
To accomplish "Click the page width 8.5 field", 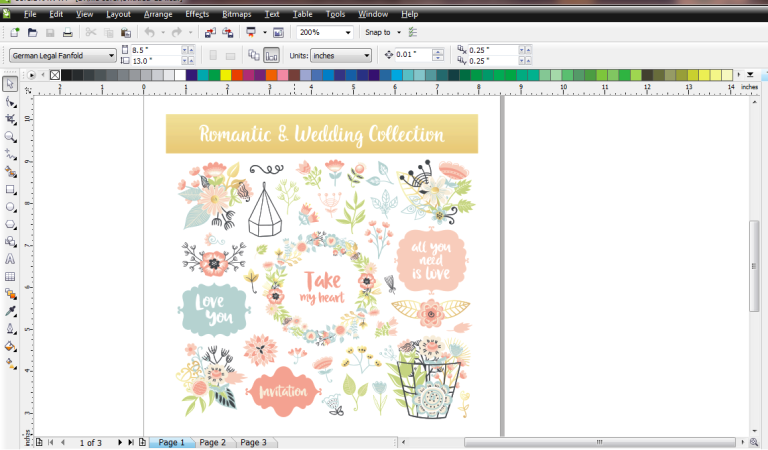I will tap(156, 50).
